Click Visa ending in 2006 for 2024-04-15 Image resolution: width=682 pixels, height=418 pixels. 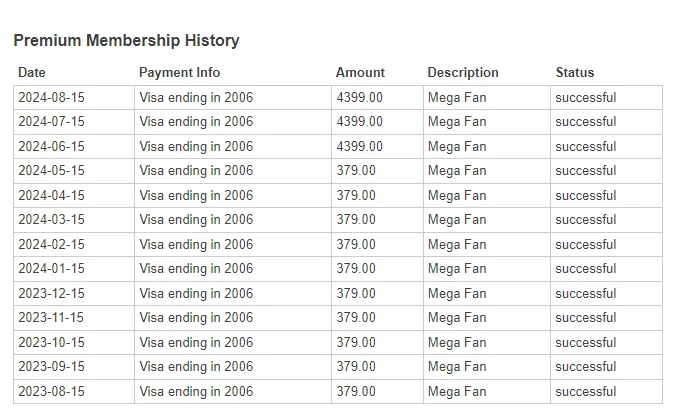[x=196, y=195]
